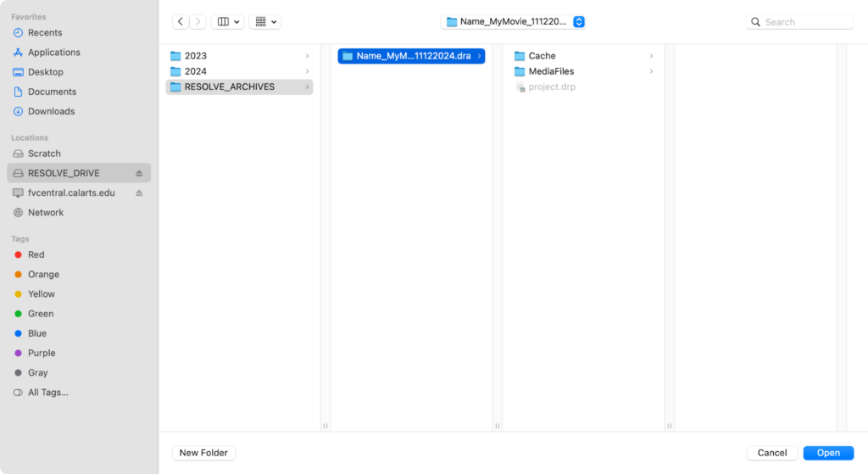
Task: Click the forward navigation arrow
Action: click(198, 22)
